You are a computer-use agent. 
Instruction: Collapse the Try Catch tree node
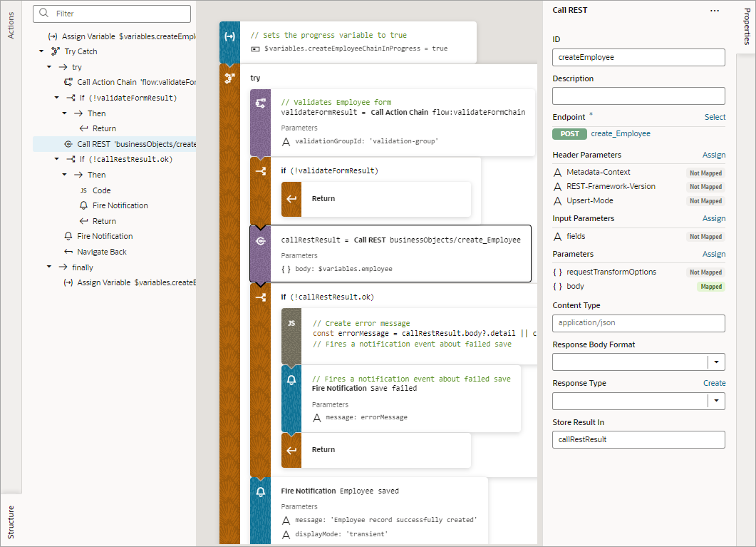click(41, 51)
